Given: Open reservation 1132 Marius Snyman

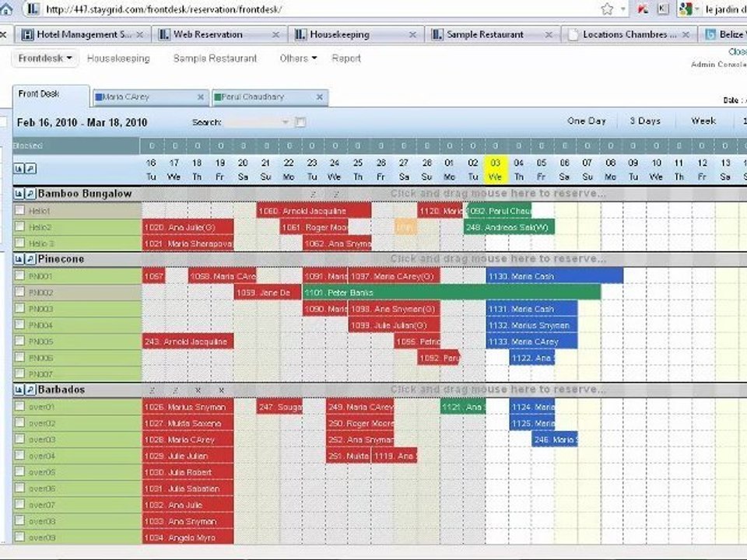Looking at the screenshot, I should (x=531, y=325).
